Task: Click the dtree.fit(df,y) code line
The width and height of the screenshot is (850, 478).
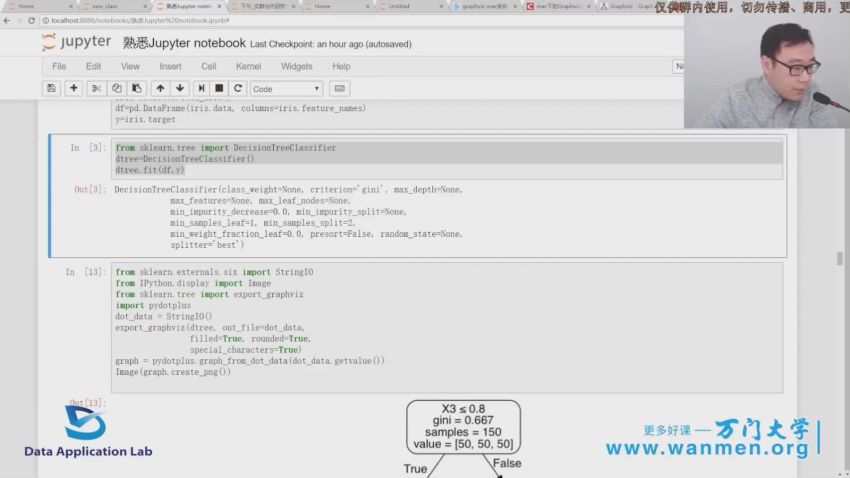Action: click(x=150, y=170)
